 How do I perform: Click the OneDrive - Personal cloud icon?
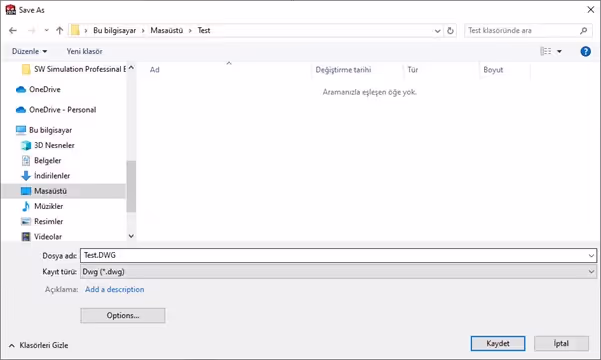pos(21,110)
